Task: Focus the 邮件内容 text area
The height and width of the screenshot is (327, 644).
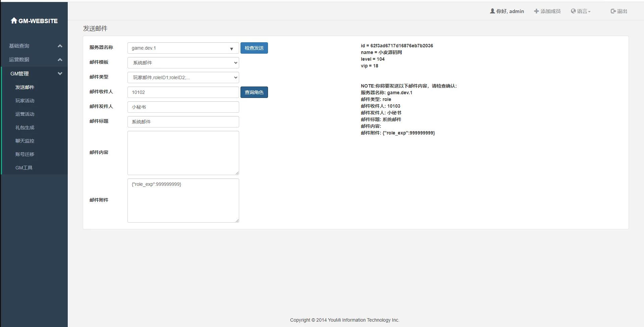Action: click(x=183, y=153)
